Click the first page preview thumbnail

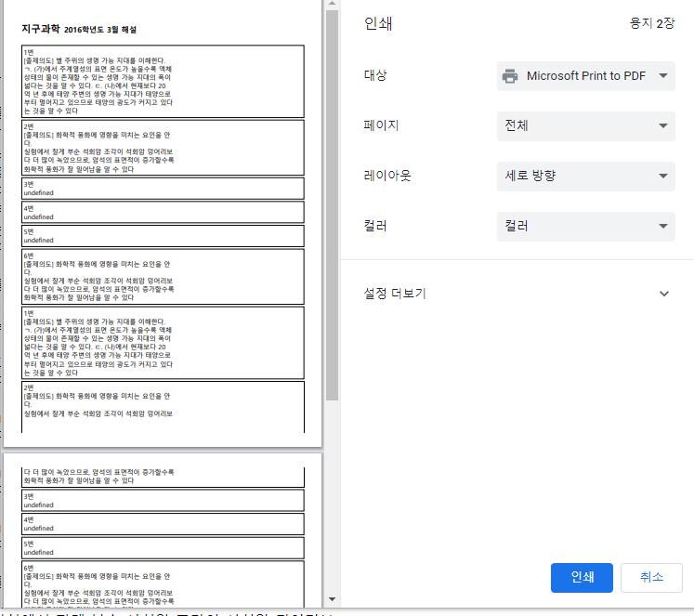coord(163,224)
